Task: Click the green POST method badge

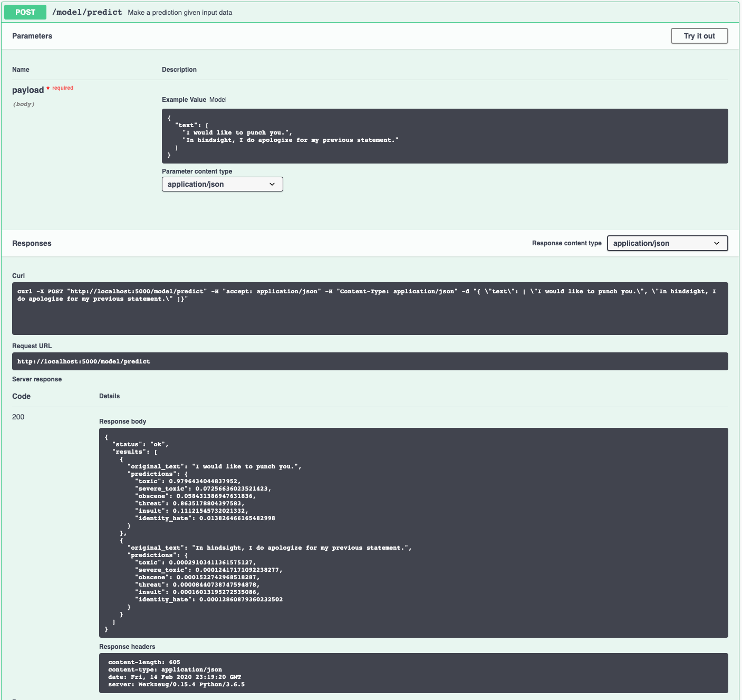Action: (x=25, y=12)
